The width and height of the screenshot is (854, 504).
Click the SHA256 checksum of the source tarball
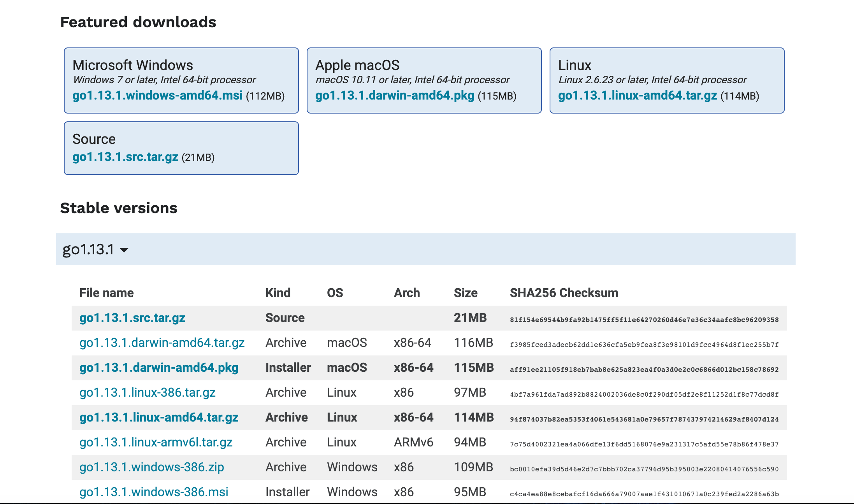pos(644,320)
